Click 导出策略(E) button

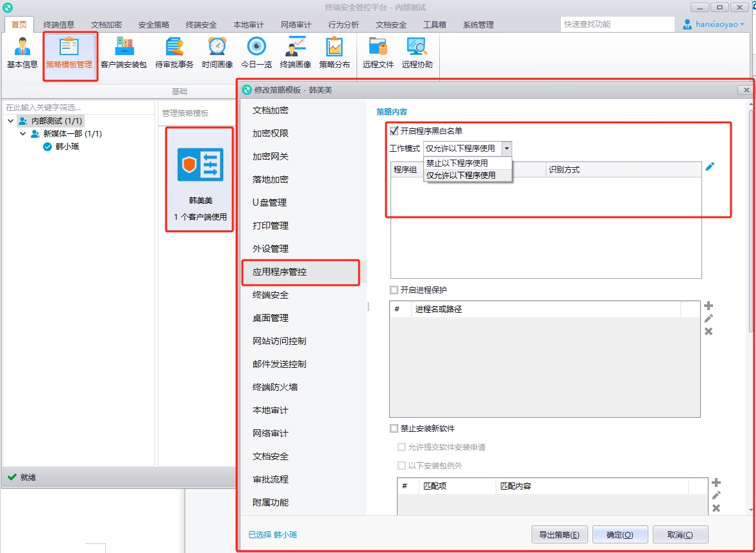point(559,534)
